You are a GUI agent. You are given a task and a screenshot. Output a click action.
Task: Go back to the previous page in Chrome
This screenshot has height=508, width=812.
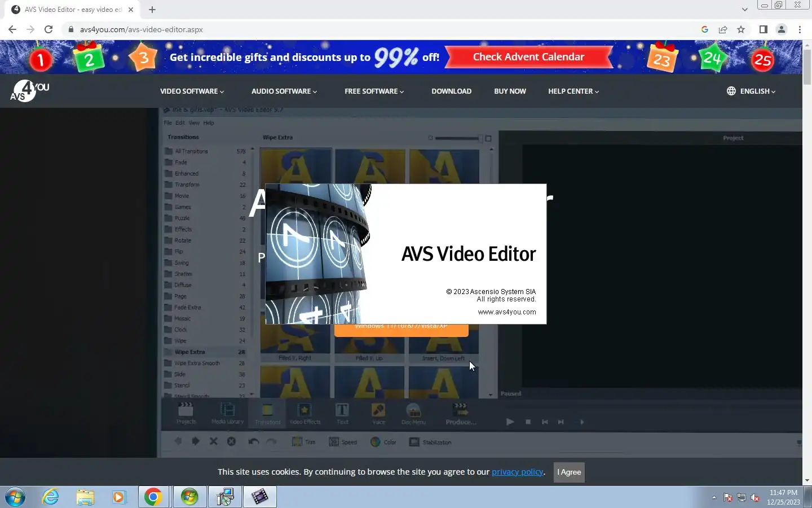click(x=12, y=29)
